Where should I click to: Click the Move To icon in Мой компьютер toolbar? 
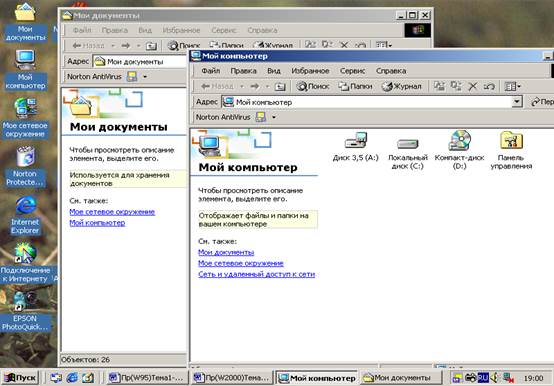tap(439, 86)
